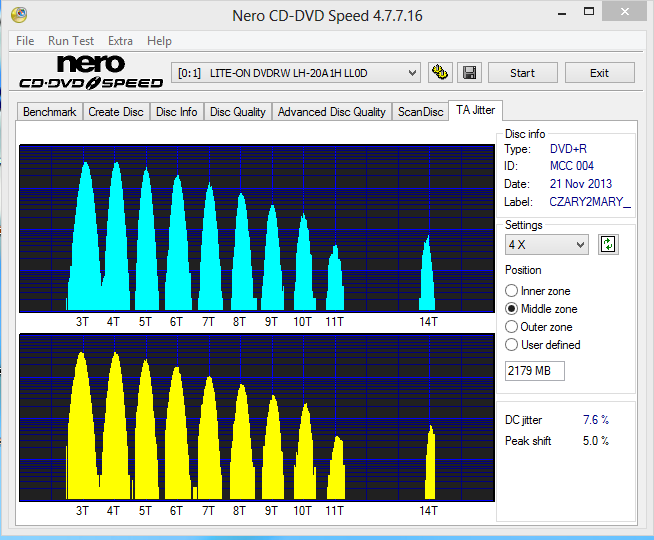Select the Inner zone radio button
Image resolution: width=654 pixels, height=540 pixels.
511,291
